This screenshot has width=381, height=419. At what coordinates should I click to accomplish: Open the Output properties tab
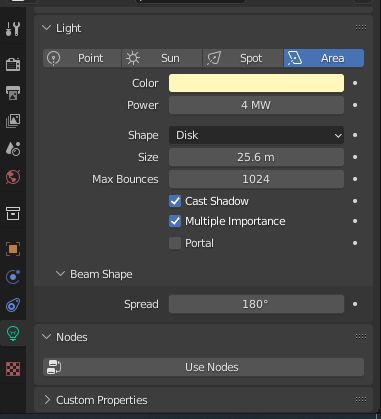point(13,92)
